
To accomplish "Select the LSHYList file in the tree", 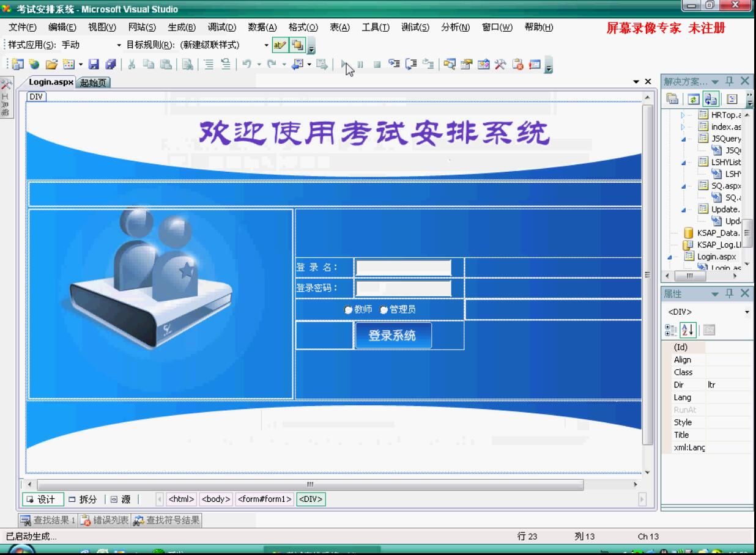I will pos(726,162).
